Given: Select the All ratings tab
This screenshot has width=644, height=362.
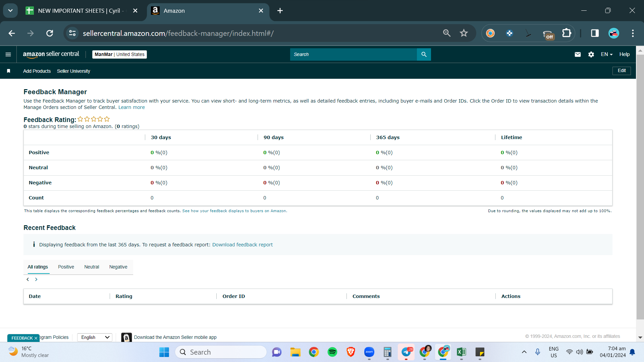Looking at the screenshot, I should (x=38, y=267).
